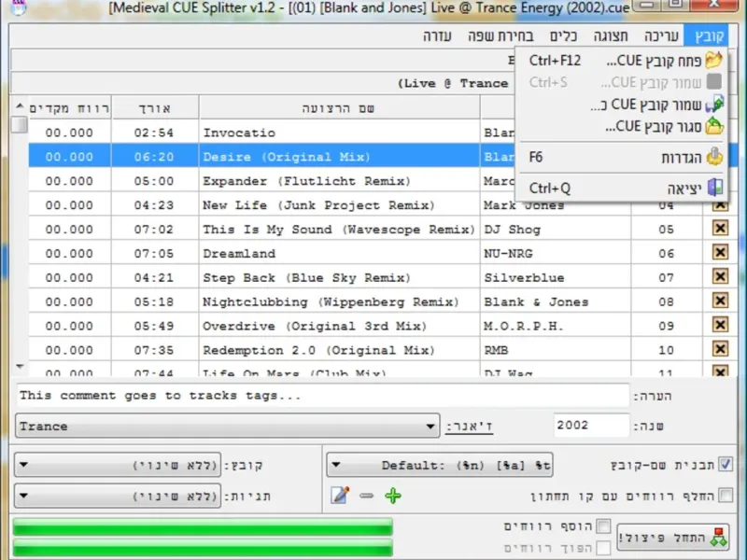Click the green plus add-pattern icon

point(393,496)
